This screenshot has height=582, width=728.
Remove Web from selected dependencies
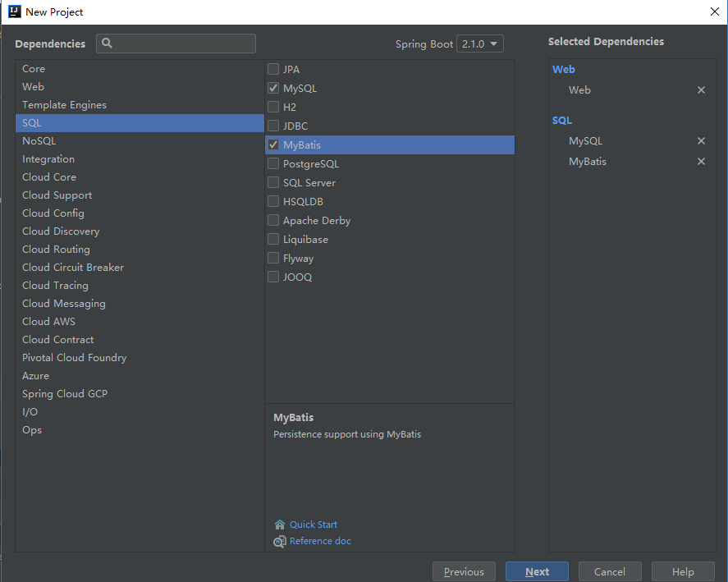701,90
